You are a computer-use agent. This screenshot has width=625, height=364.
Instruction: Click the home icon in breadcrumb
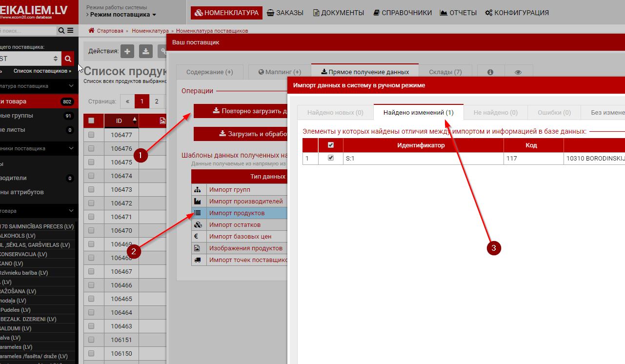click(91, 31)
